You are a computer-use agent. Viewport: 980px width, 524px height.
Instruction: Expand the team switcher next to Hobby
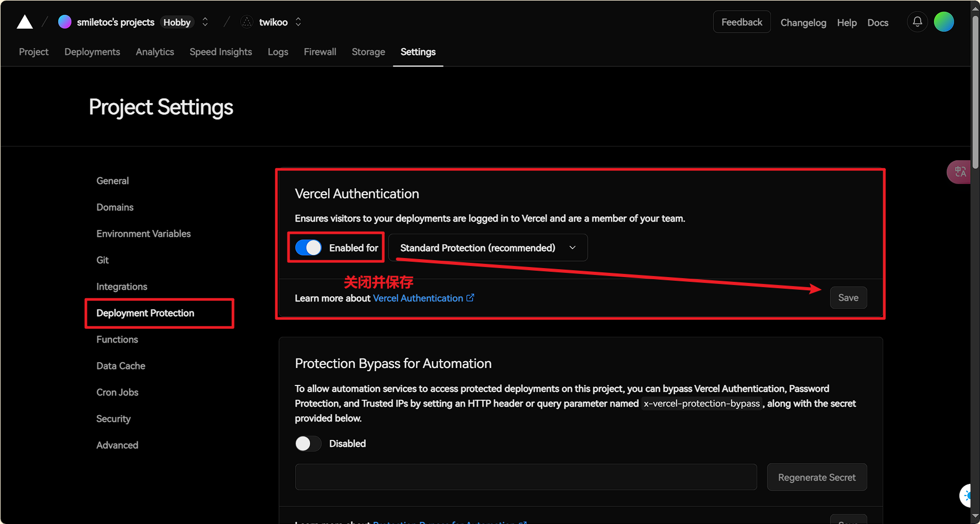point(205,22)
